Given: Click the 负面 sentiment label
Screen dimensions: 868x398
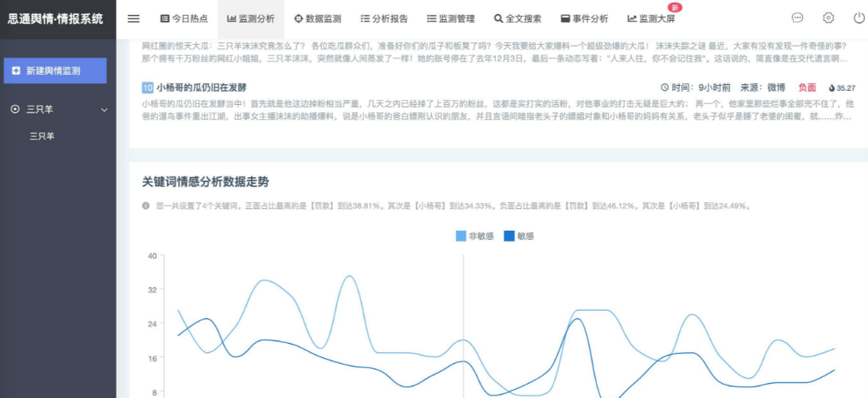Looking at the screenshot, I should pyautogui.click(x=806, y=87).
